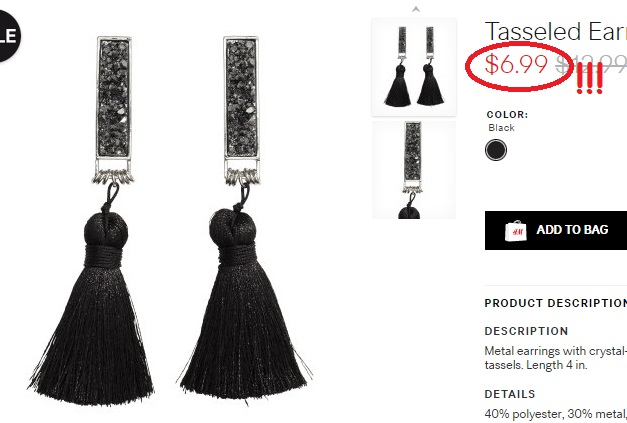
Task: Click the ADD TO BAG button
Action: tap(556, 230)
